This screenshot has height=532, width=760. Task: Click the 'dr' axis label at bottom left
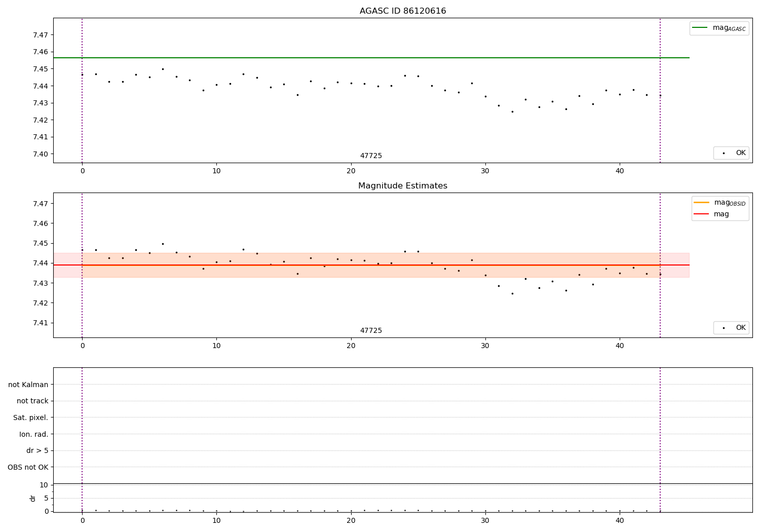(x=33, y=498)
